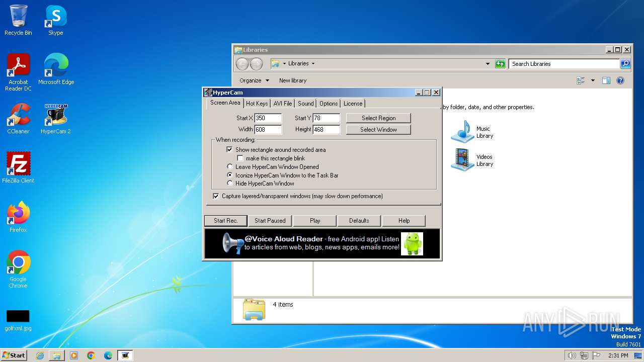This screenshot has height=362, width=644.
Task: Click the Play button in HyperCam
Action: coord(315,221)
